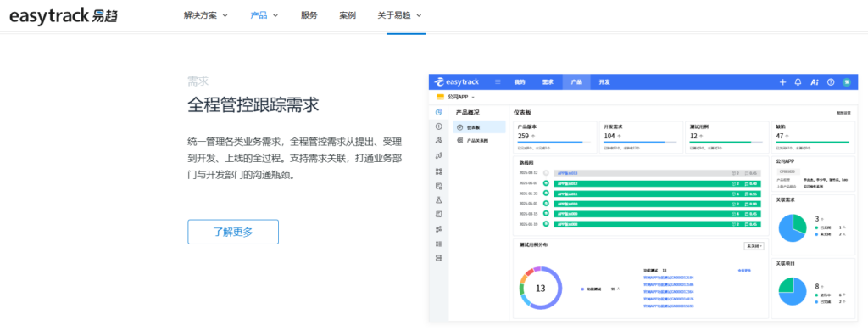The width and height of the screenshot is (868, 331).
Task: Open the 测试用例 12 card
Action: pos(726,137)
